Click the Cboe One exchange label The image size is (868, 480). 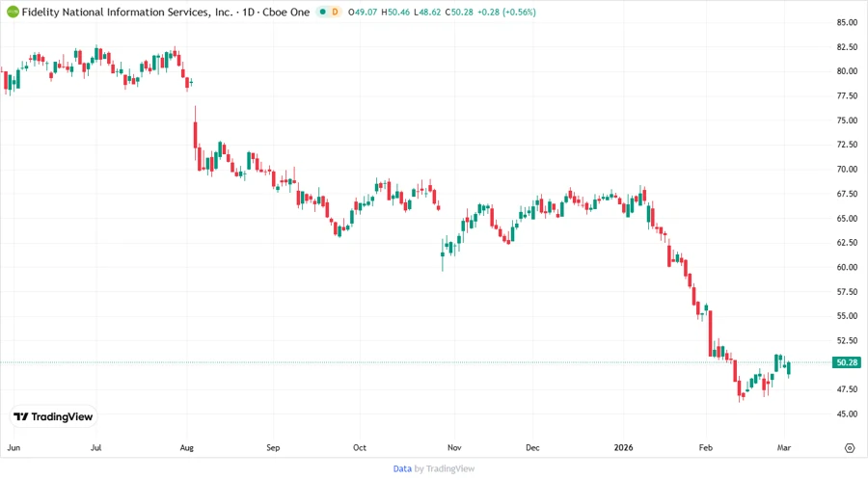(285, 12)
